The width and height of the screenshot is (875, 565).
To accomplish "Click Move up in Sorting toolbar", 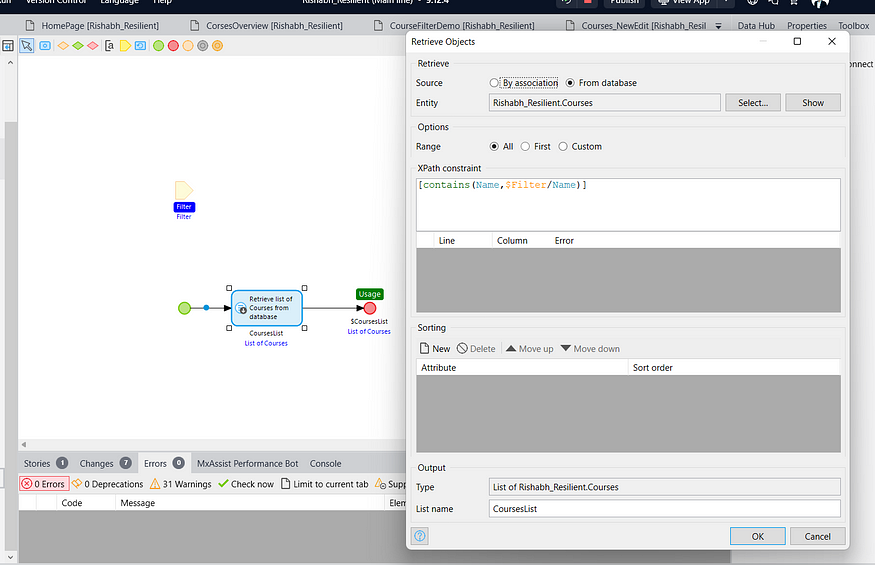I will (530, 348).
